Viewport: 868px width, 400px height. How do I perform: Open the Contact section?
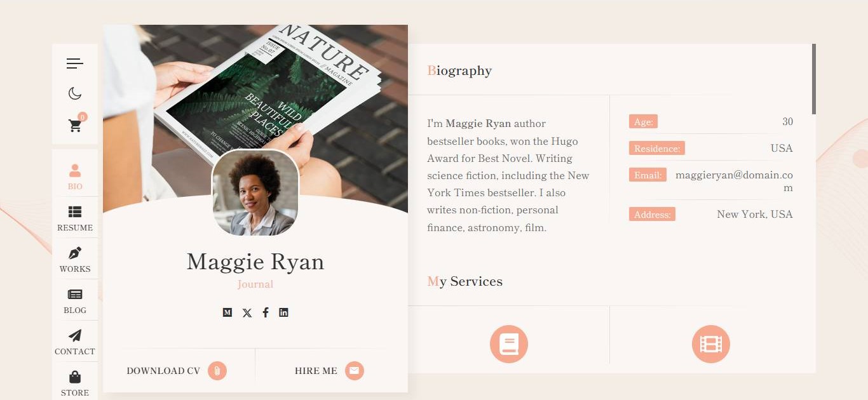click(75, 342)
